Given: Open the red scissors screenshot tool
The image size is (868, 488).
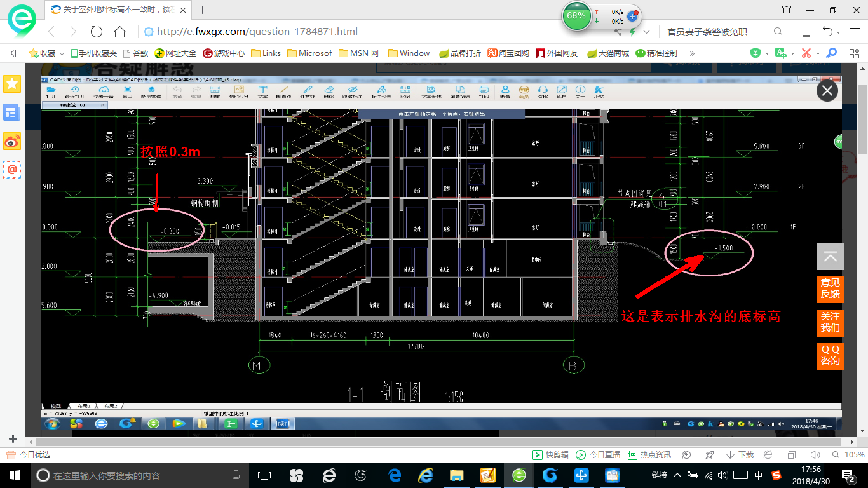Looking at the screenshot, I should pos(806,53).
